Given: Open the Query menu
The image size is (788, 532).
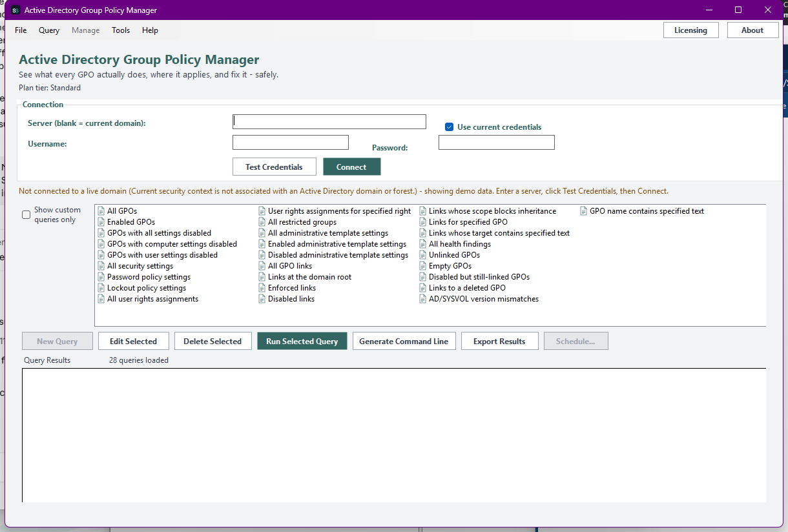Looking at the screenshot, I should (49, 30).
